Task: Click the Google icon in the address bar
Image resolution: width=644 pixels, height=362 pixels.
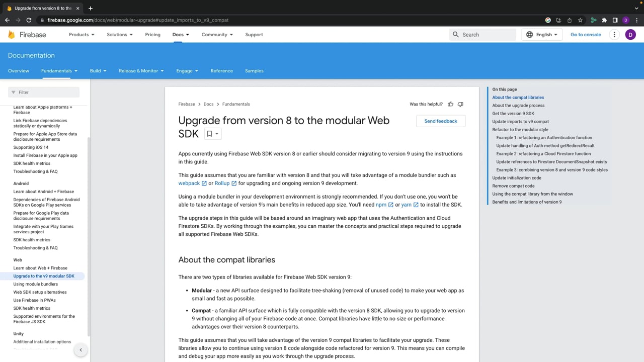Action: [548, 20]
